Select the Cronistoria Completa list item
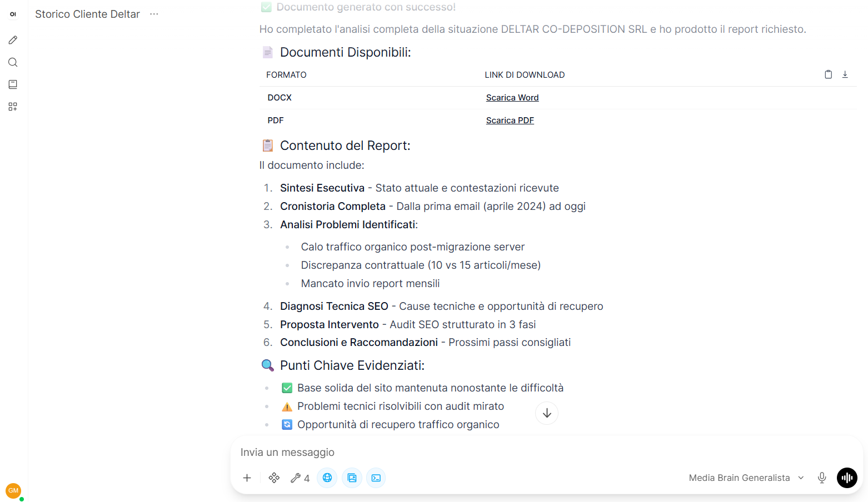Image resolution: width=868 pixels, height=502 pixels. click(433, 207)
